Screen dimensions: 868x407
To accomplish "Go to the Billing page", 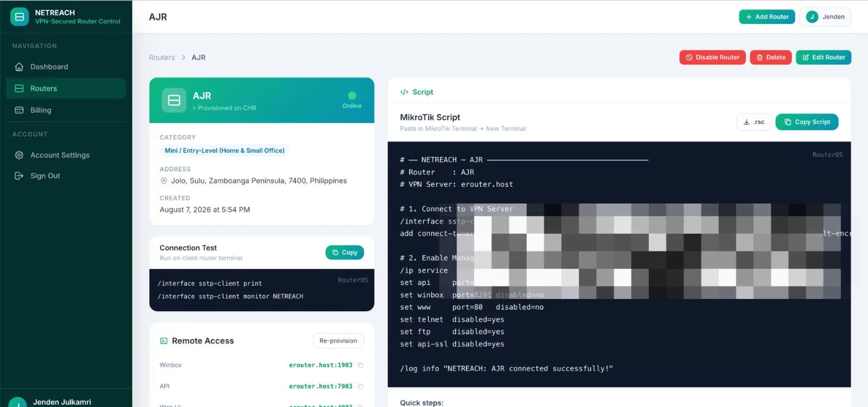I will pyautogui.click(x=66, y=110).
